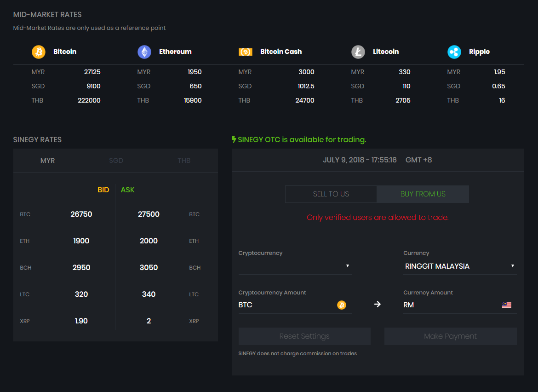This screenshot has height=392, width=538.
Task: Click Bitcoin SGD rate 9100
Action: click(x=93, y=86)
